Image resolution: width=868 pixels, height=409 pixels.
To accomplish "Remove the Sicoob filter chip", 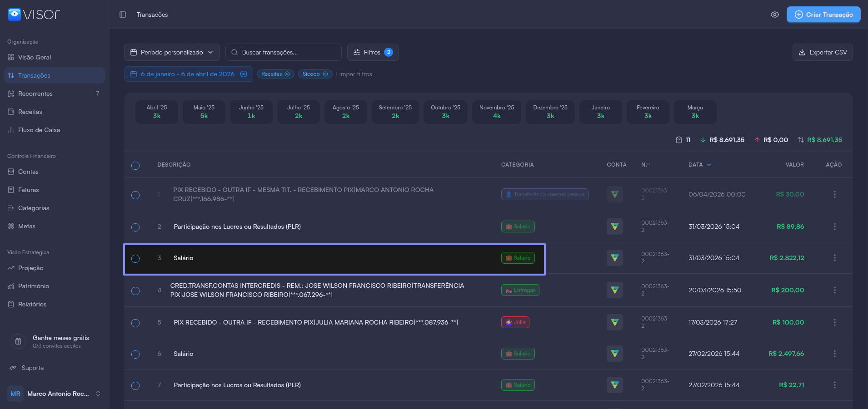I will (325, 74).
